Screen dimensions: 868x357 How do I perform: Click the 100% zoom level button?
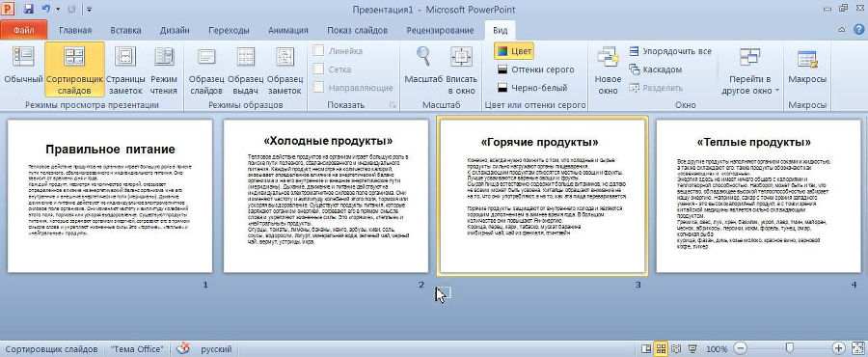coord(717,349)
